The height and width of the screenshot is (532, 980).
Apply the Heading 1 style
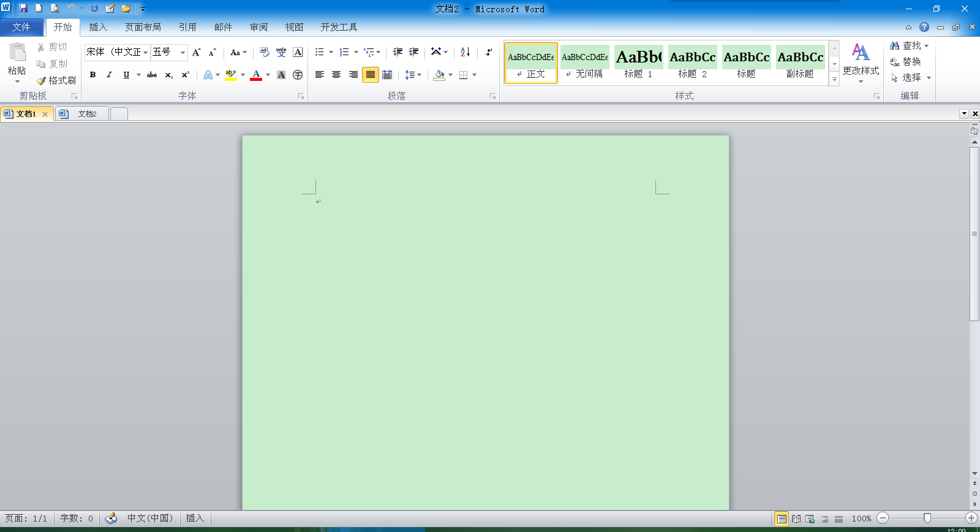click(638, 63)
